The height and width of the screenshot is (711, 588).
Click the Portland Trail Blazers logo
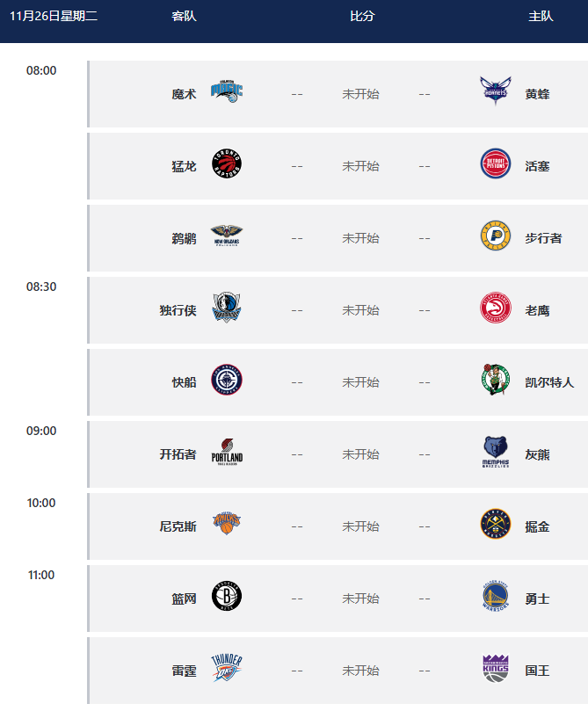227,452
